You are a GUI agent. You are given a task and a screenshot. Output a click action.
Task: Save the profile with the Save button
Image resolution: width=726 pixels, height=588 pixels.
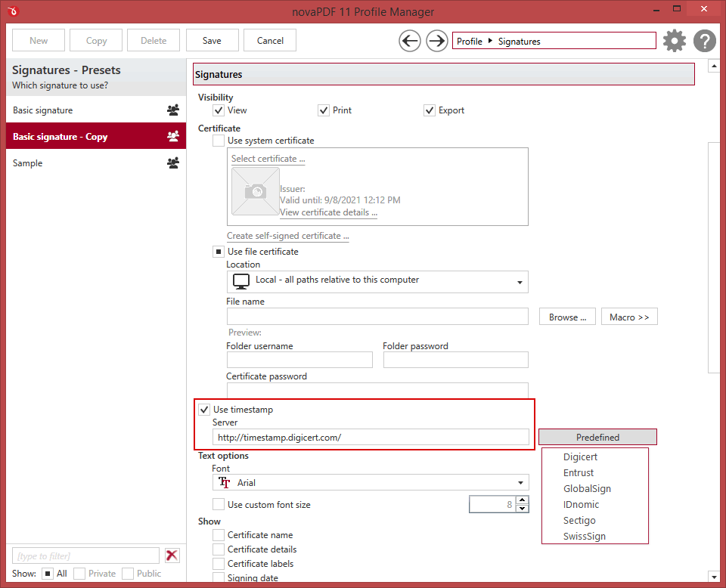(x=212, y=40)
